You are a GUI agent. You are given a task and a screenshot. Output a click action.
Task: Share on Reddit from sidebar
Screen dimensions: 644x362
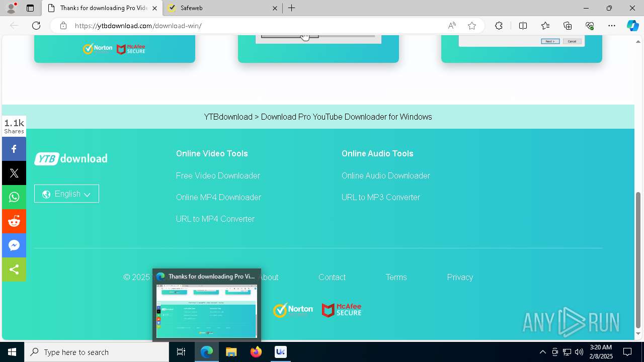click(14, 221)
